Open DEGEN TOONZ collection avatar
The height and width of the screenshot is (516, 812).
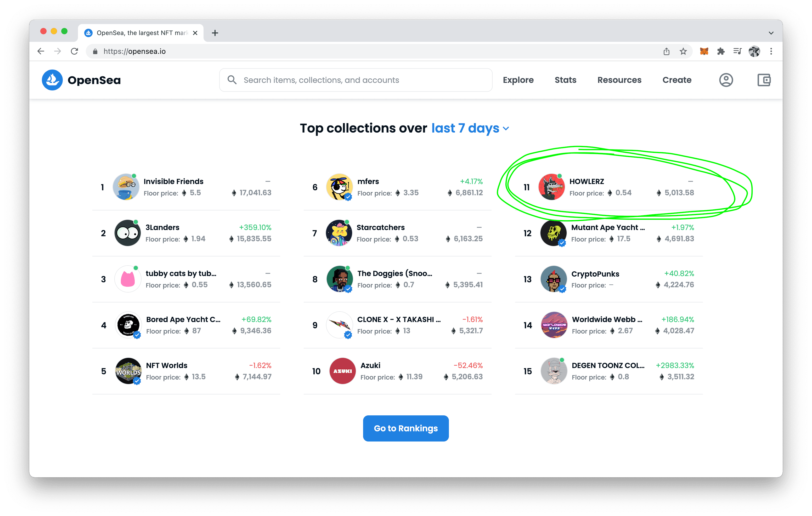click(x=554, y=371)
